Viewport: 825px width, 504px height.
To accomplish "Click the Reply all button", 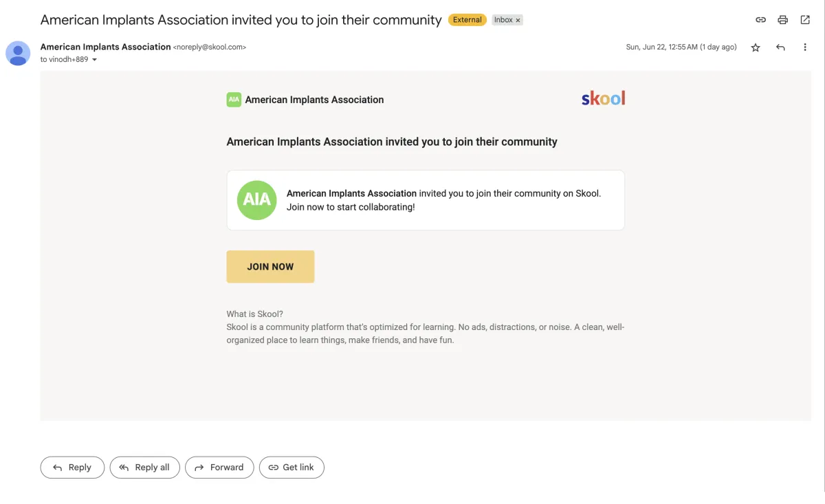I will pyautogui.click(x=144, y=468).
